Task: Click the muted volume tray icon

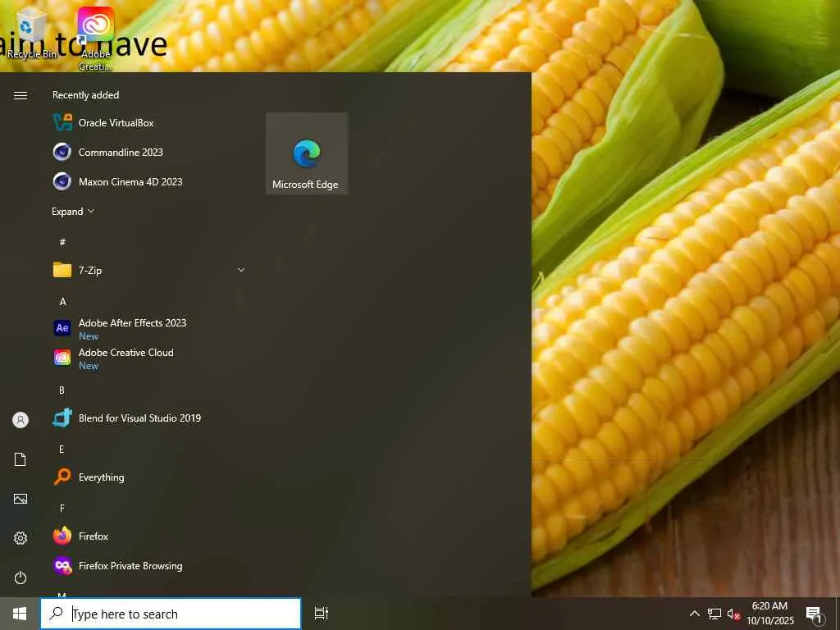Action: (x=733, y=614)
